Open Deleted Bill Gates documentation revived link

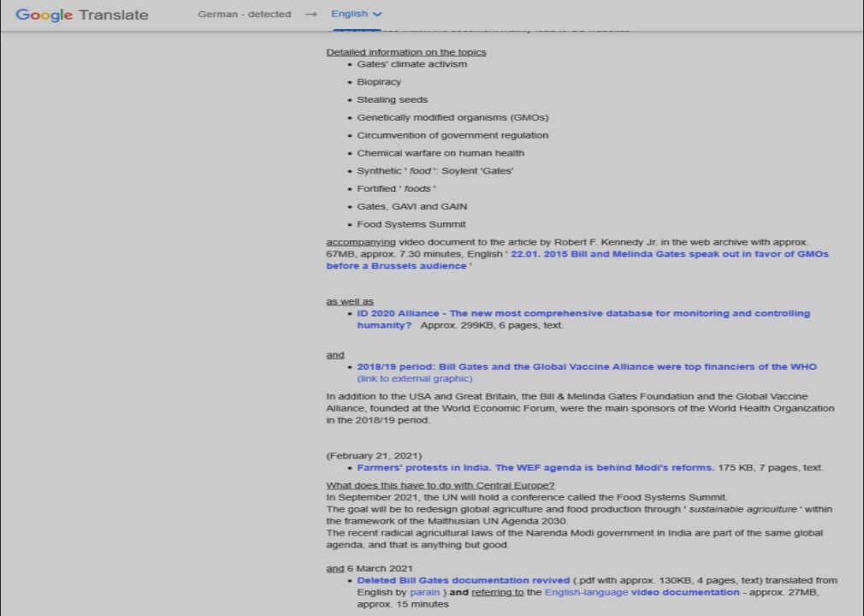pyautogui.click(x=464, y=581)
